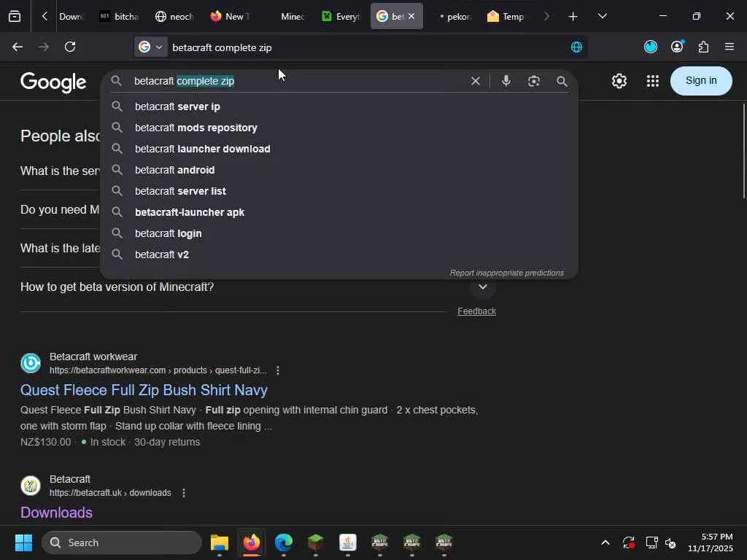Open the list all tabs dropdown
The image size is (747, 560).
pos(602,17)
